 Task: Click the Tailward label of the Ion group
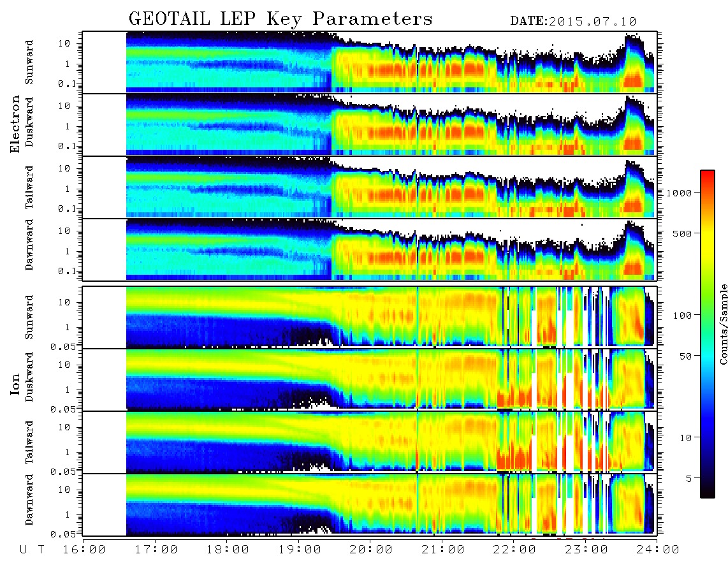tap(29, 442)
